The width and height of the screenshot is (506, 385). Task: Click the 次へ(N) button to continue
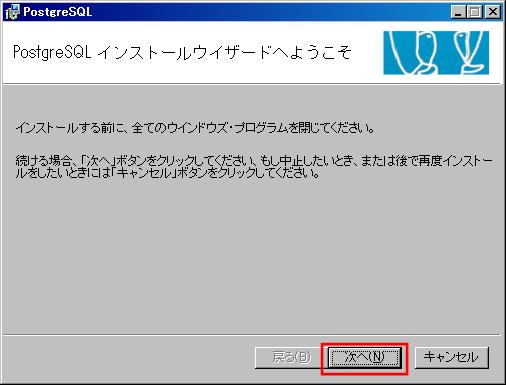[x=364, y=358]
